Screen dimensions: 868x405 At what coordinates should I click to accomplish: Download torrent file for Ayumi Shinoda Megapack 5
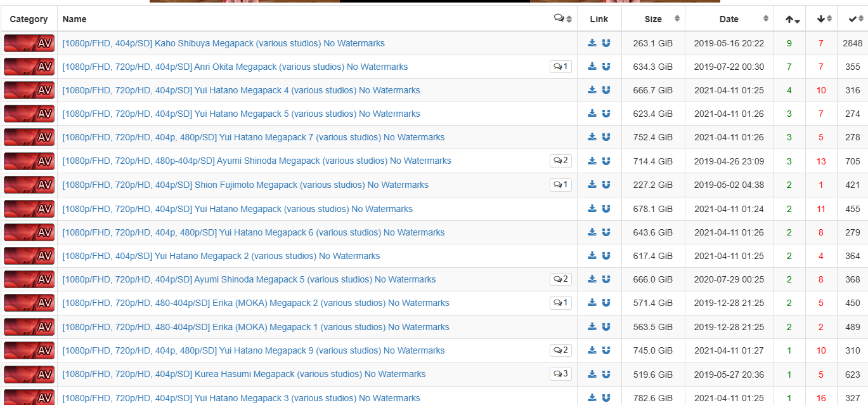(592, 279)
